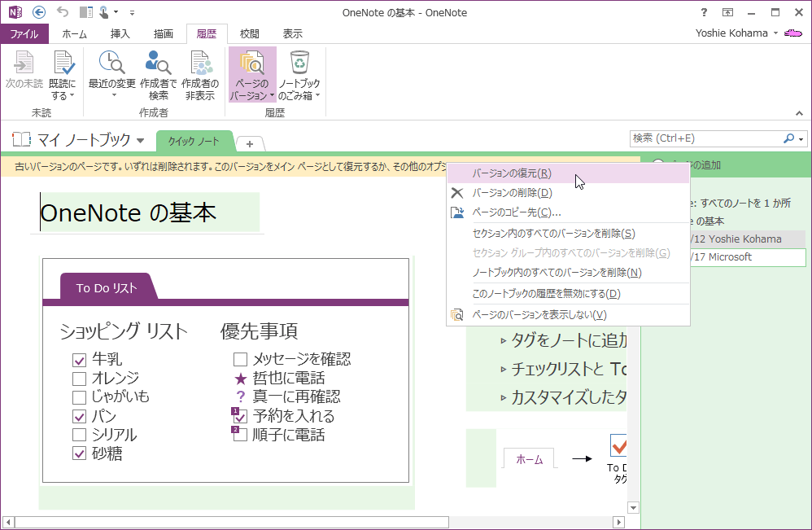Screen dimensions: 812x530
Task: Go back with the Back arrow button
Action: (x=39, y=12)
